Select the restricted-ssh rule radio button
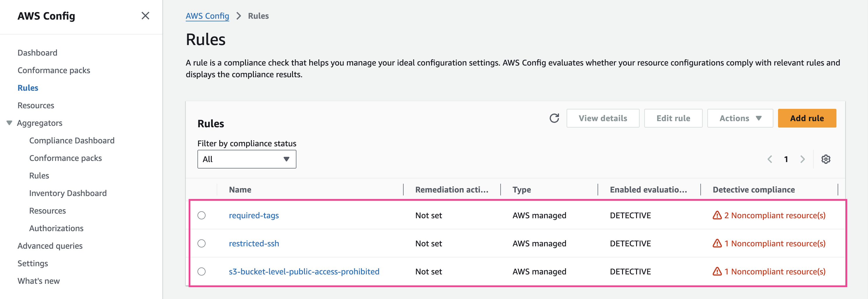This screenshot has height=299, width=868. point(202,243)
